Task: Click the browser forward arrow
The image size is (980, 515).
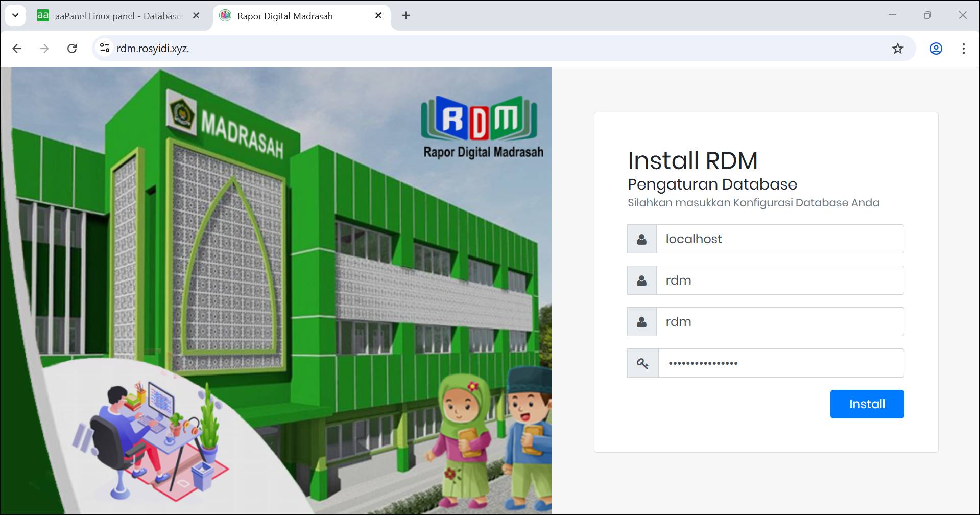Action: pos(44,49)
